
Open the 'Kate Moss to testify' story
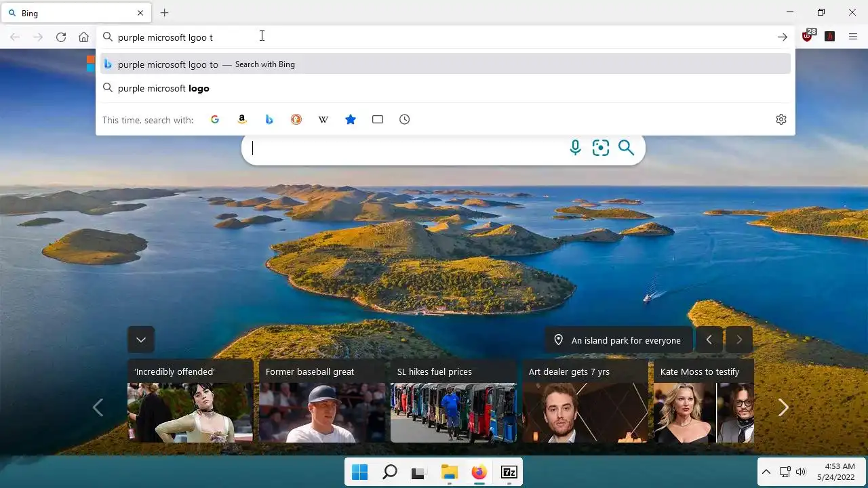704,401
